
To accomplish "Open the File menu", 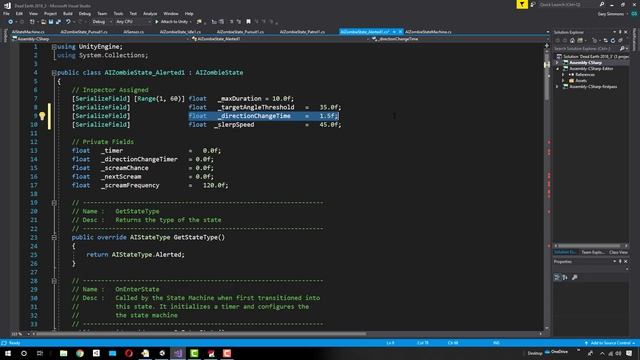I will [x=6, y=13].
